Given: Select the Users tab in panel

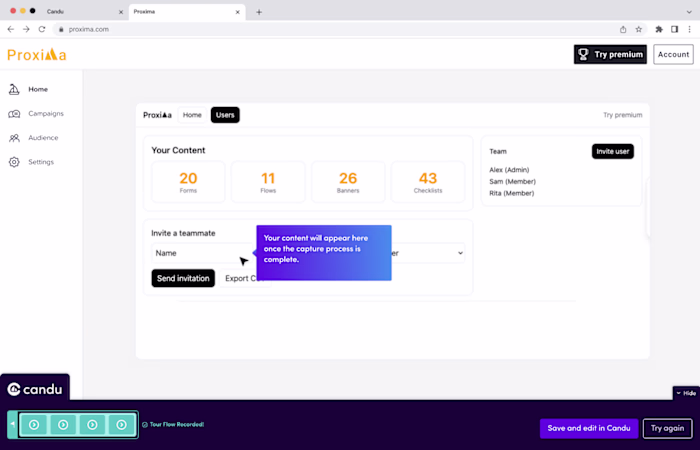Looking at the screenshot, I should [225, 115].
